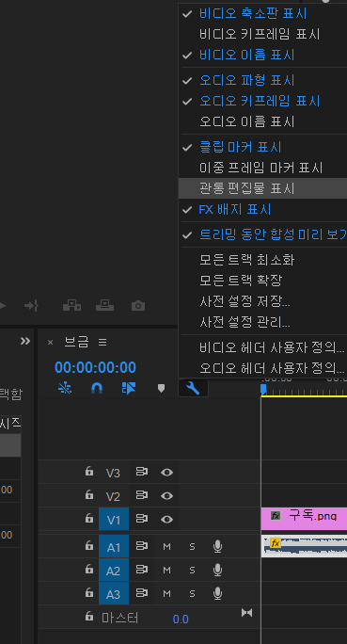The image size is (347, 644).
Task: Open the 브금 sequence panel menu
Action: tap(103, 342)
